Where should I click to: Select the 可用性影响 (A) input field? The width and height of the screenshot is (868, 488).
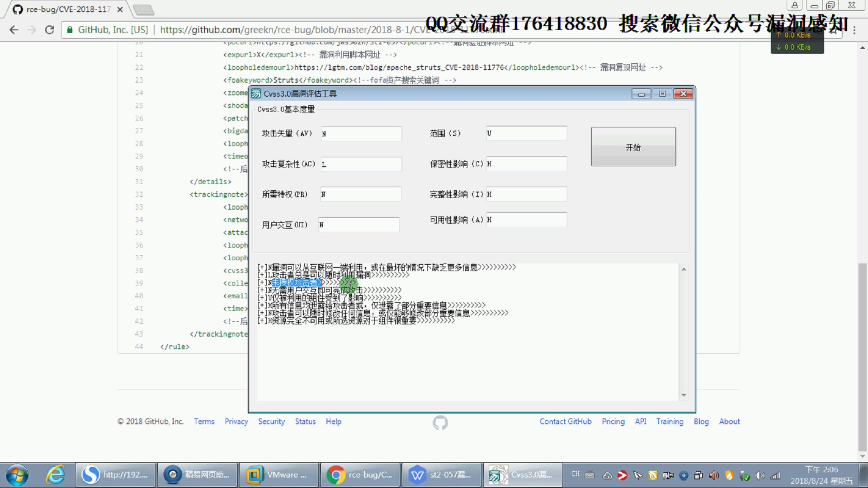[527, 220]
